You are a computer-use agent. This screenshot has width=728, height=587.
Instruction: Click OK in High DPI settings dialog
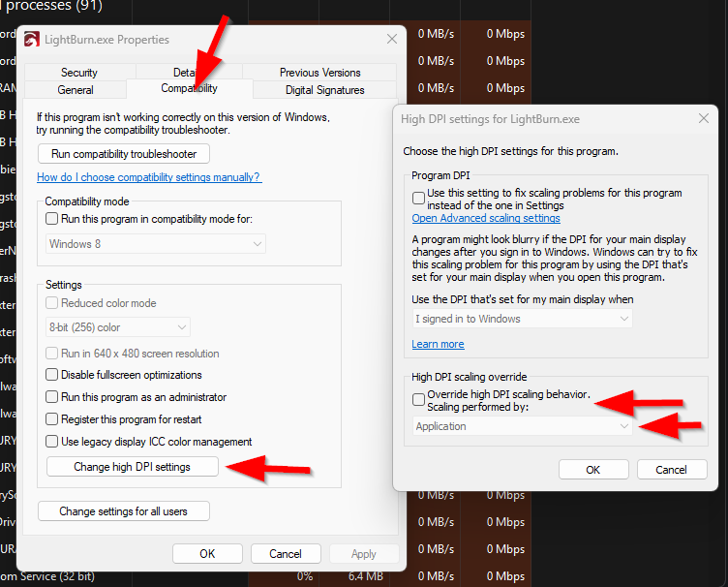tap(593, 470)
